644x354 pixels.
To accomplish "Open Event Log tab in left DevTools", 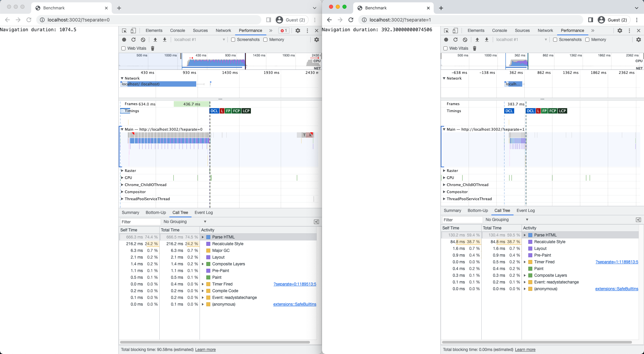I will click(204, 213).
